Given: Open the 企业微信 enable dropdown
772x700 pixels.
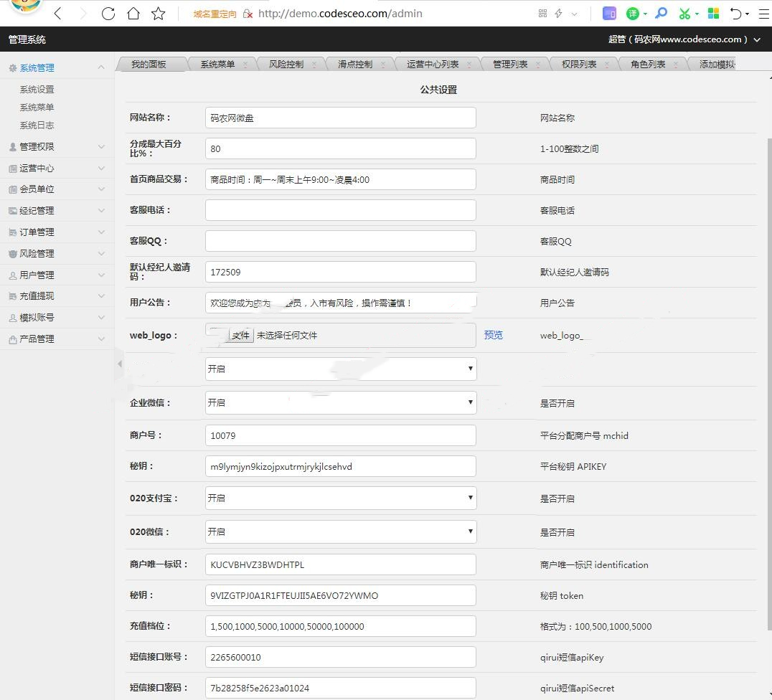Looking at the screenshot, I should pyautogui.click(x=340, y=402).
